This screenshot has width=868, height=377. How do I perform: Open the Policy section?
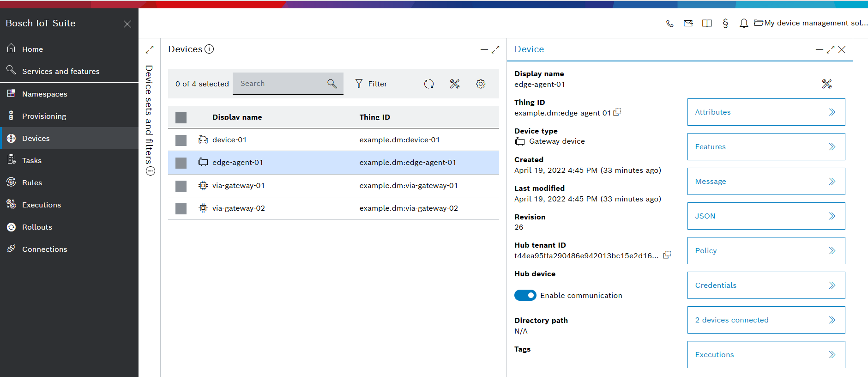766,250
